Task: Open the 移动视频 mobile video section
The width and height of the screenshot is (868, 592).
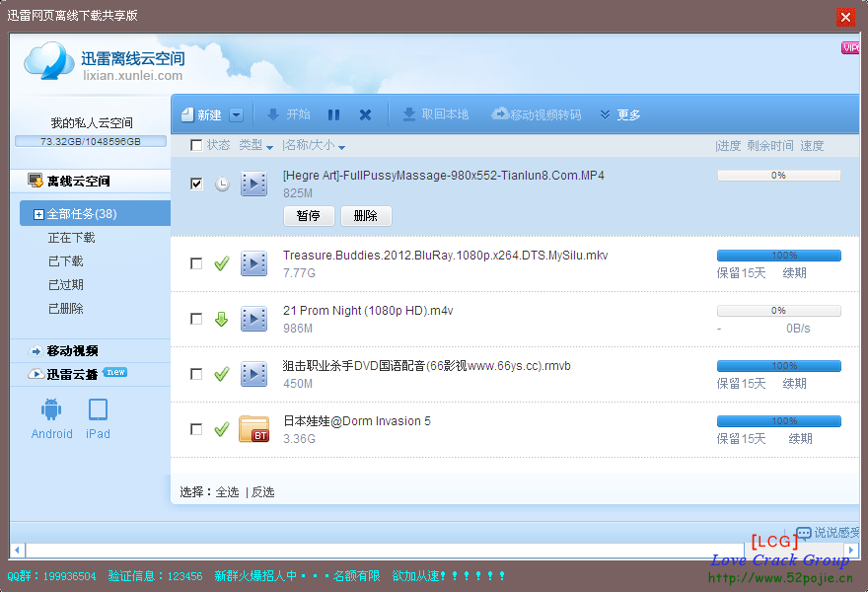Action: [x=72, y=351]
